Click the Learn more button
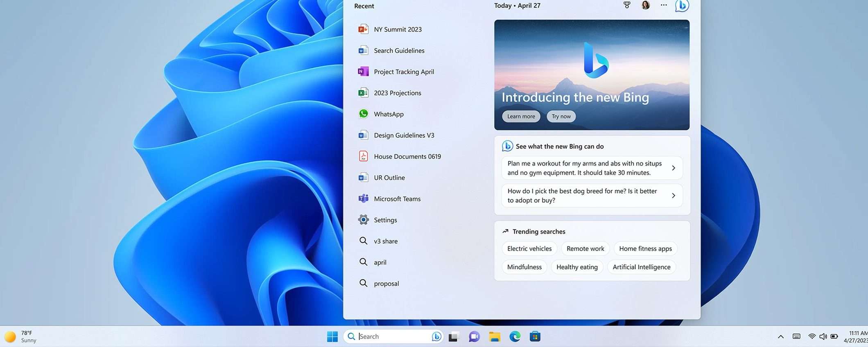868x347 pixels. (521, 116)
